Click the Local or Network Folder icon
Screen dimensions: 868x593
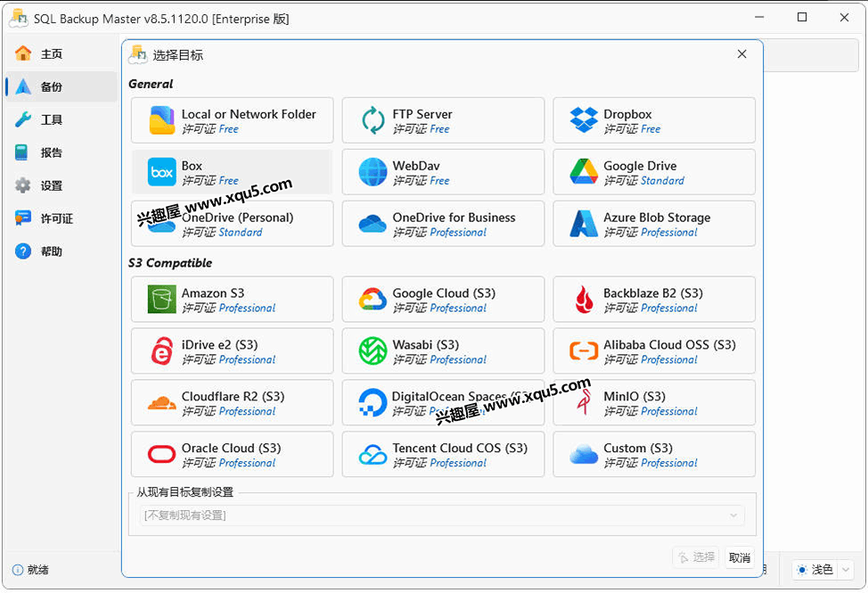tap(161, 120)
